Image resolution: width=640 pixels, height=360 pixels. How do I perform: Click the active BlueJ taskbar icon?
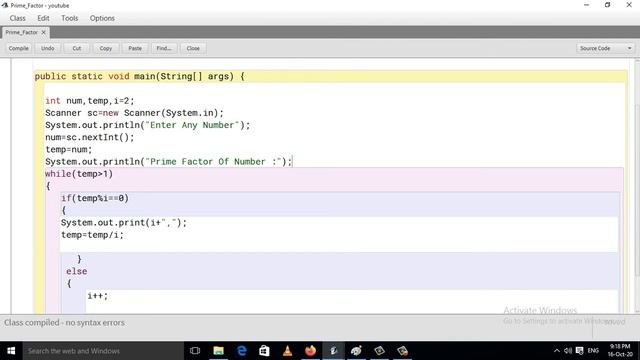tap(333, 351)
